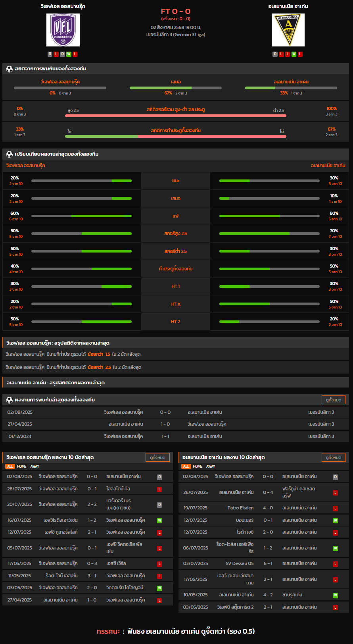
Task: Click match date 02 สิงหาคม 2568 19:00 น.
Action: (x=176, y=27)
